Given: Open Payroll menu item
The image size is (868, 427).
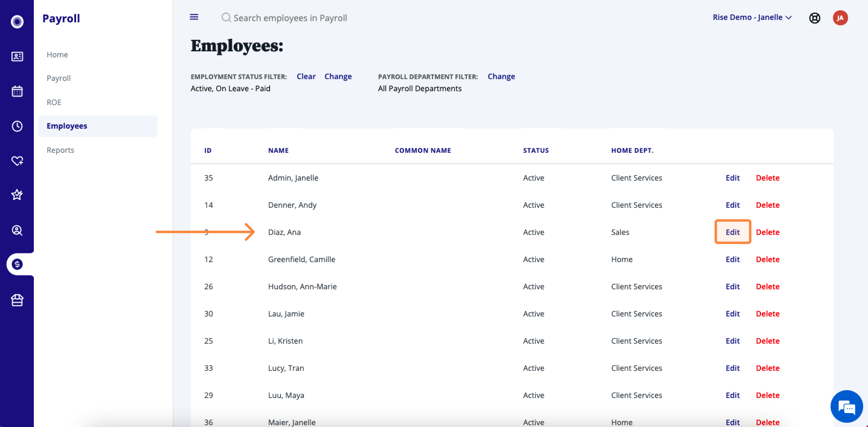Looking at the screenshot, I should pyautogui.click(x=59, y=78).
